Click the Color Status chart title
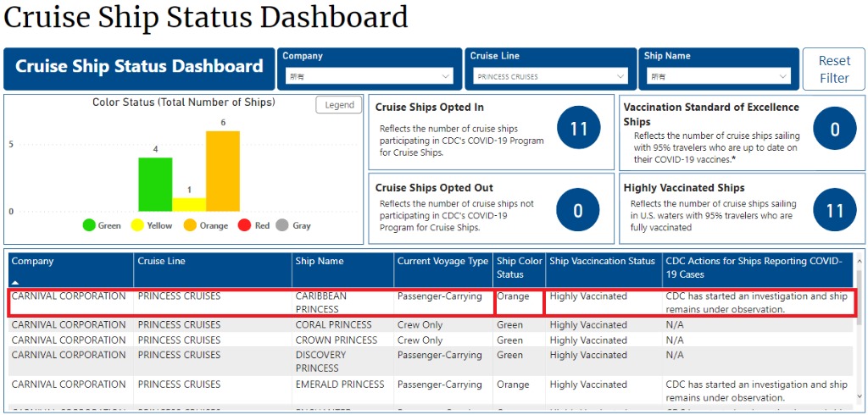 pyautogui.click(x=184, y=102)
